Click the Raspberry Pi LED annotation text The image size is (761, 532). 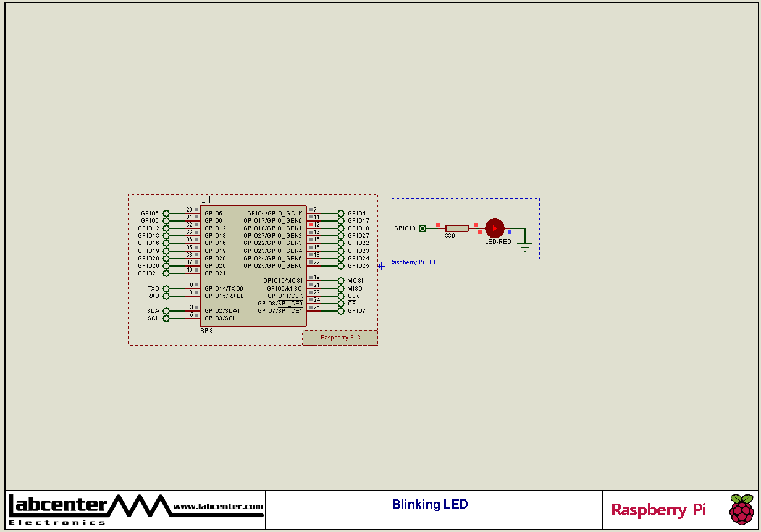pyautogui.click(x=413, y=261)
